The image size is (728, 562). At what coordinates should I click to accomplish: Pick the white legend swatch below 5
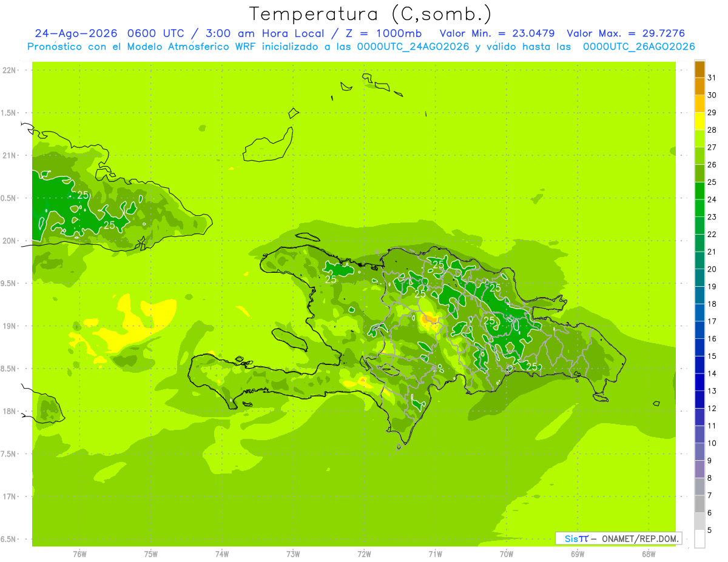click(699, 539)
